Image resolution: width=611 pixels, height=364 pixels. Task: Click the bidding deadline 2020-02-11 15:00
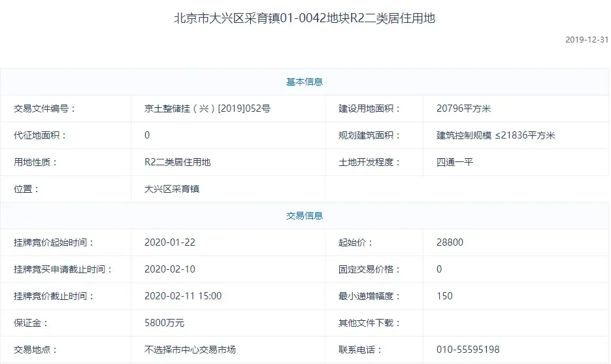pos(183,296)
